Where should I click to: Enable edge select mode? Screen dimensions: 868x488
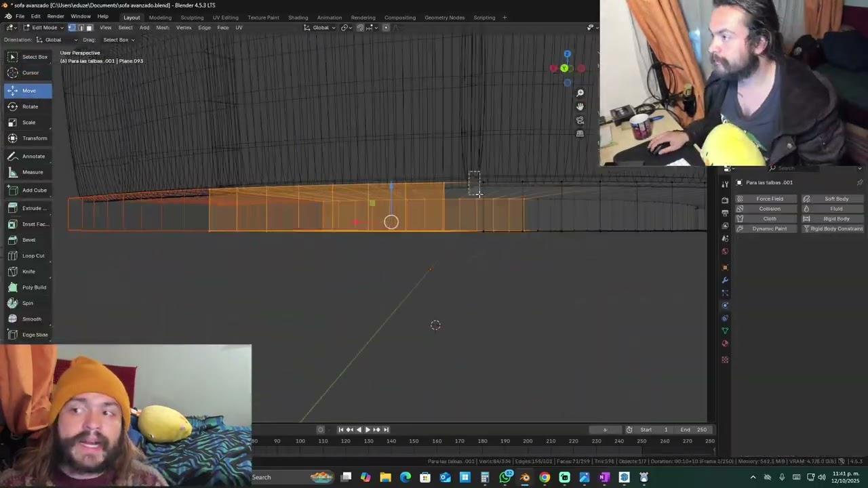[80, 28]
